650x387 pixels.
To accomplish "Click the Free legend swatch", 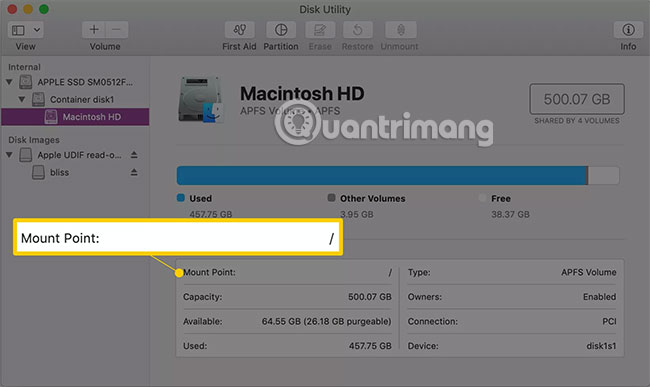I will tap(483, 198).
